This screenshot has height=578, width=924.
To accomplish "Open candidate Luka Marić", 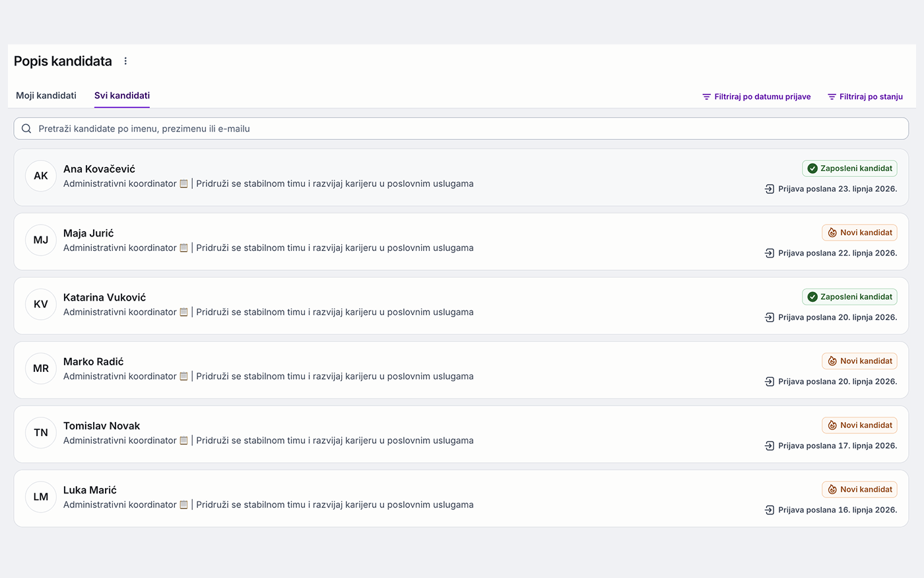I will [x=461, y=498].
